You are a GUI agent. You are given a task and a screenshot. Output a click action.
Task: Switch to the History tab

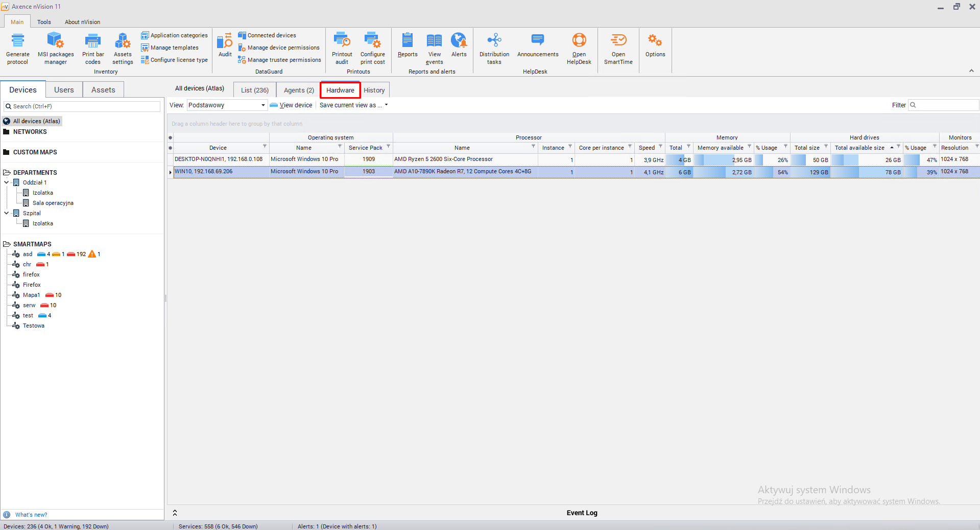(374, 90)
